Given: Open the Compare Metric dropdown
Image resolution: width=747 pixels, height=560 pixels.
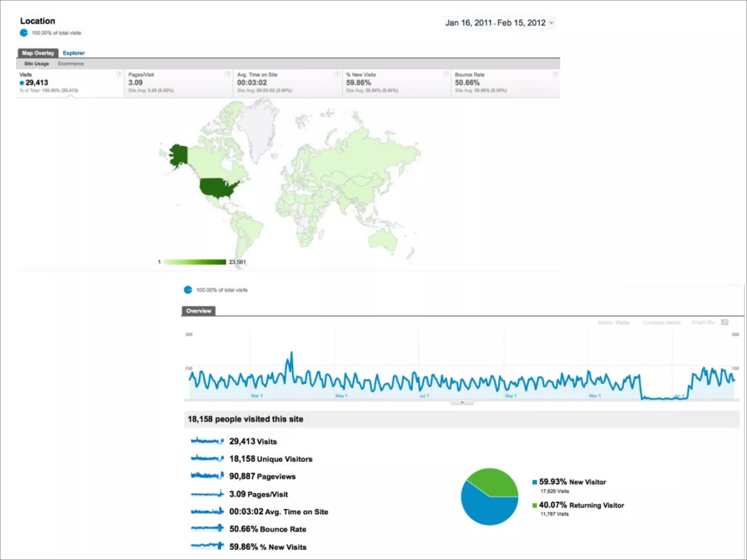Looking at the screenshot, I should [x=662, y=323].
